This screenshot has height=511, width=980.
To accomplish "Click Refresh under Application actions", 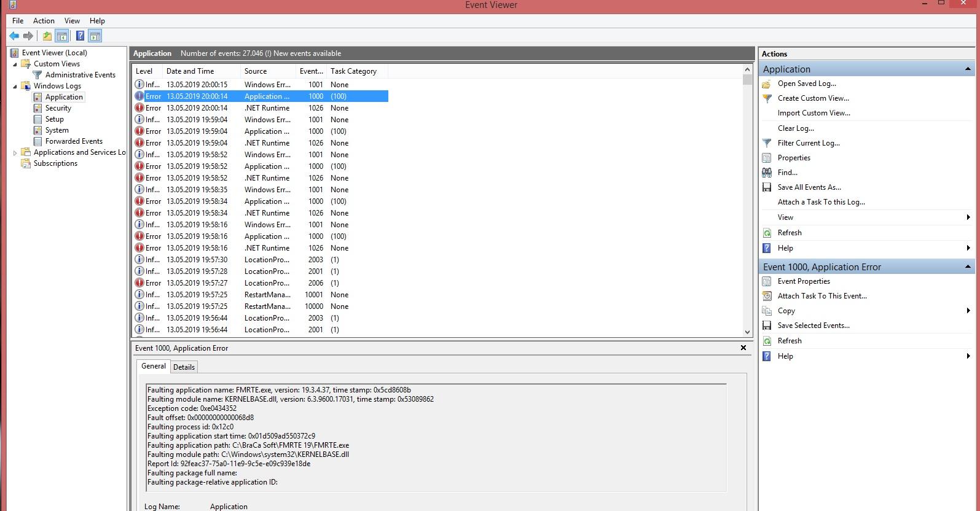I will pos(790,233).
